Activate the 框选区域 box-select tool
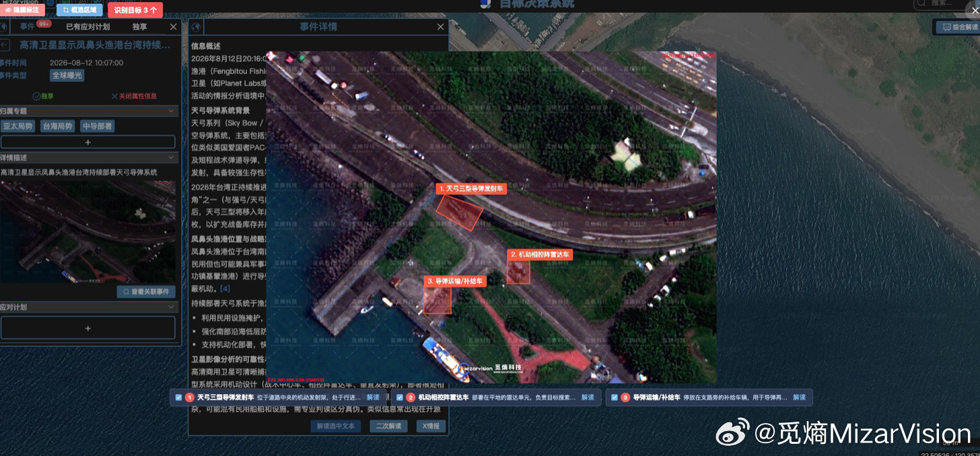The height and width of the screenshot is (456, 980). (79, 10)
